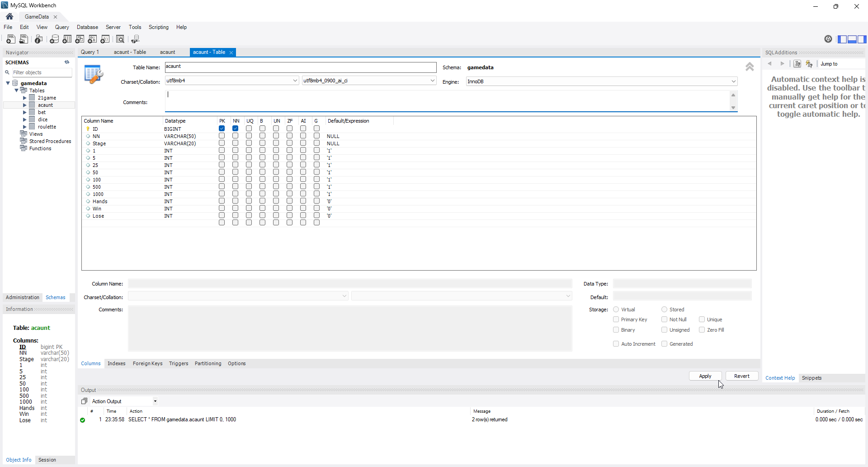Click the Apply button
This screenshot has height=467, width=868.
[x=705, y=376]
